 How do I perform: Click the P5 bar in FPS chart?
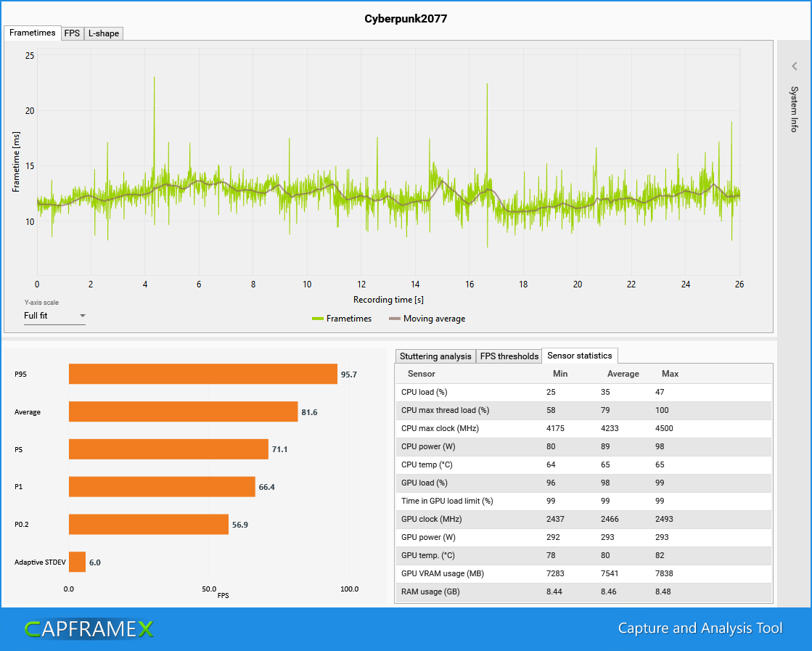pos(169,449)
